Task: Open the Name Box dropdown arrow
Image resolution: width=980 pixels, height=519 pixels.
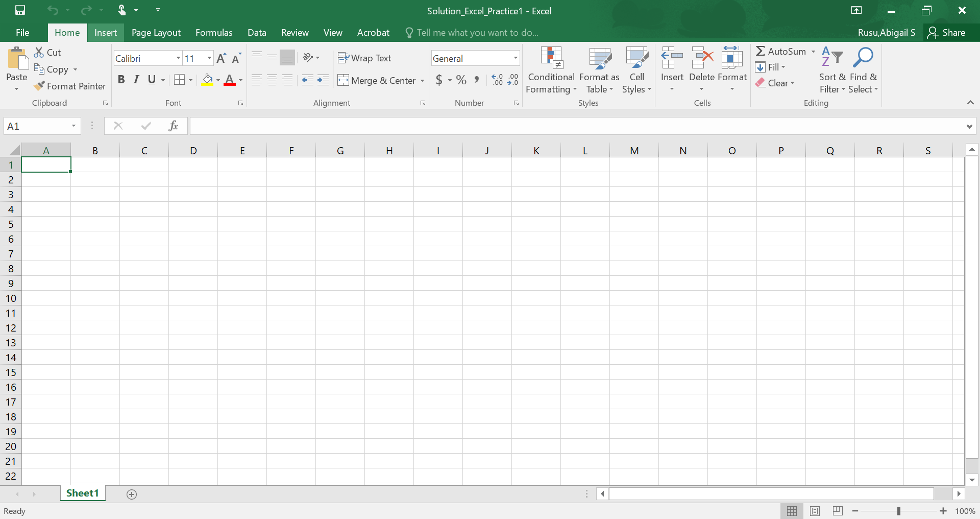Action: click(73, 126)
